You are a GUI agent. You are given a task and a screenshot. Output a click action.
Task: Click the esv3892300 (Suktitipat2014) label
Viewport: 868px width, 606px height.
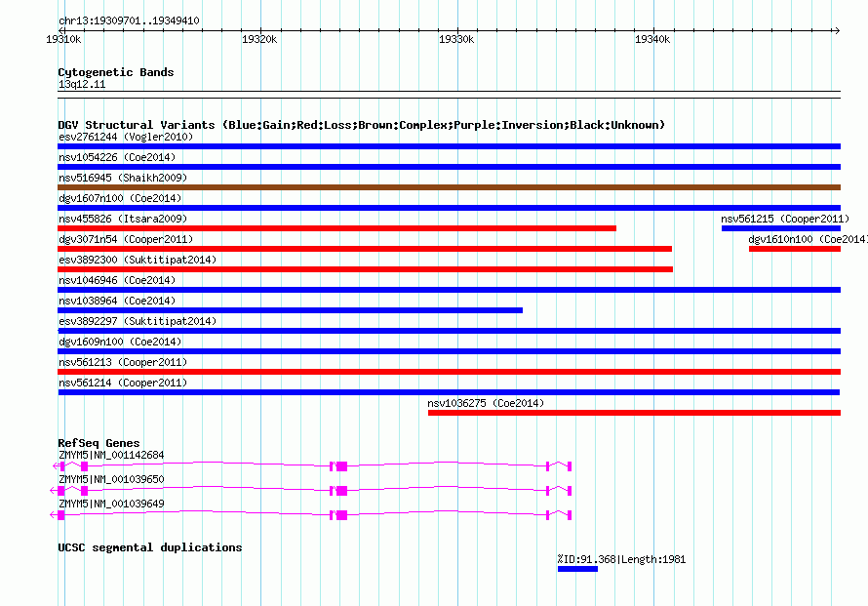138,260
